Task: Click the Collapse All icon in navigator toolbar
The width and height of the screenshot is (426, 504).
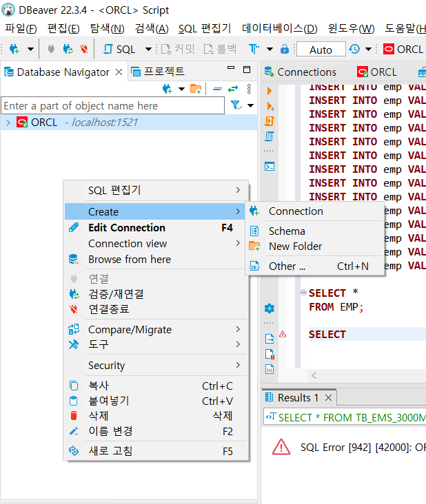Action: tap(218, 89)
